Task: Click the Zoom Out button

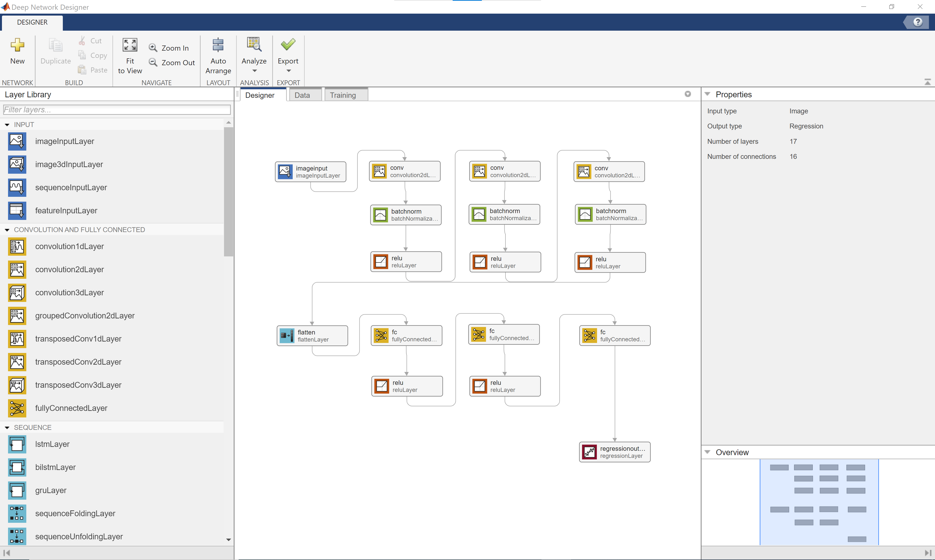Action: 172,63
